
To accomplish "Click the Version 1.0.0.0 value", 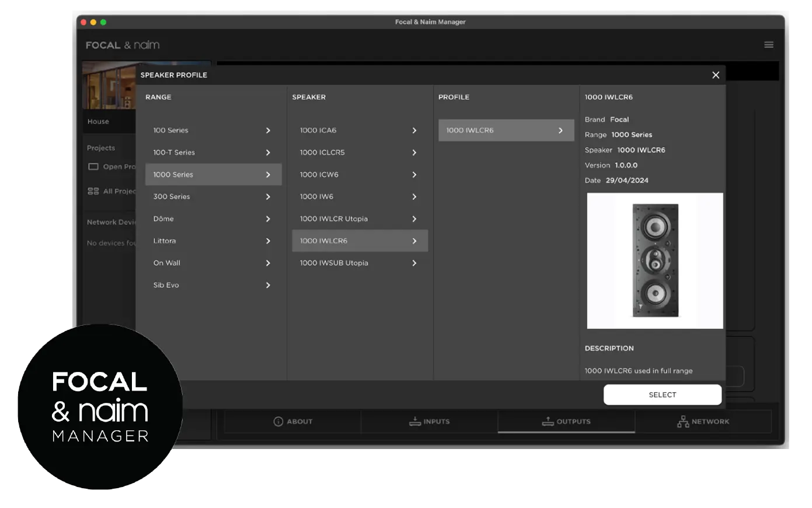I will [x=626, y=165].
